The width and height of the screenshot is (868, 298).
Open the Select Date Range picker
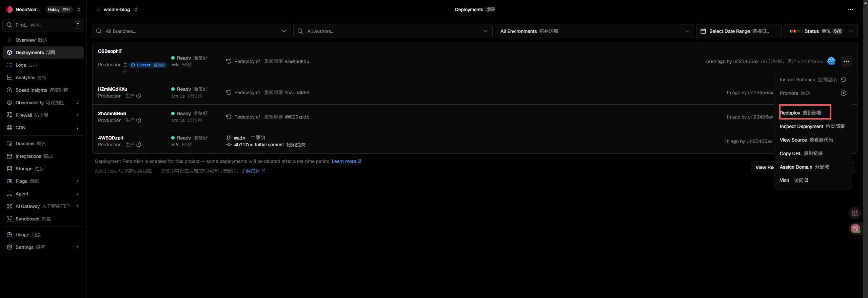[738, 31]
